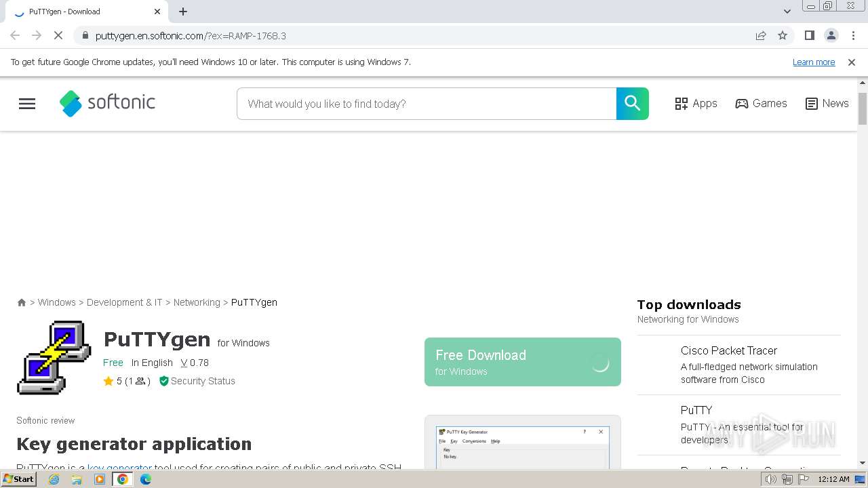Click the V 0.78 version label
This screenshot has height=488, width=868.
(x=195, y=363)
